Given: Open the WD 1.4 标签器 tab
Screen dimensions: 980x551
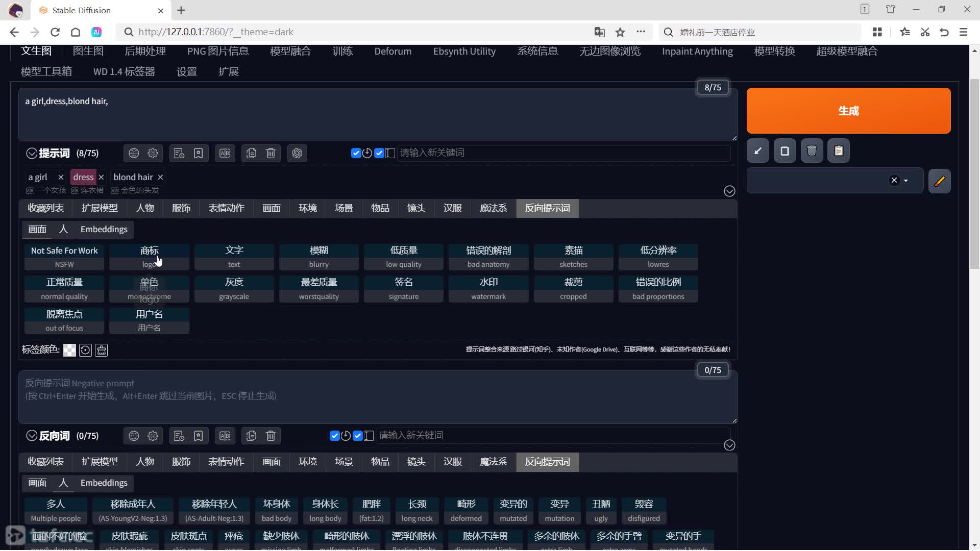Looking at the screenshot, I should (124, 71).
